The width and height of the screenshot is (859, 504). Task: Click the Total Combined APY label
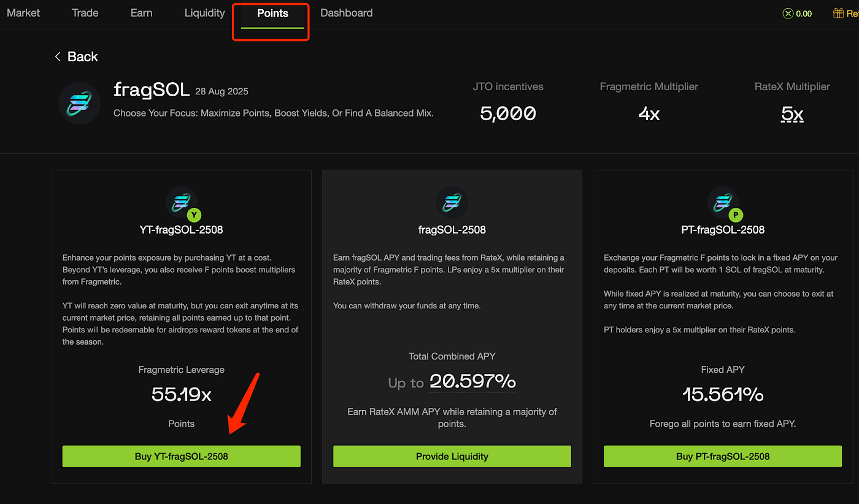point(452,356)
